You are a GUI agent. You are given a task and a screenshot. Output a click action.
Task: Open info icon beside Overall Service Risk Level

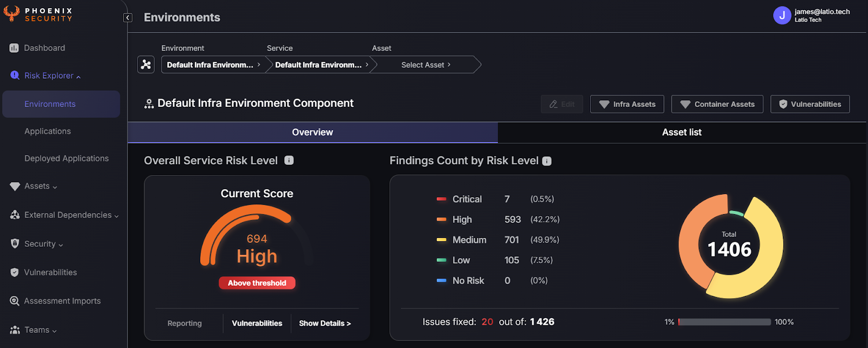[289, 160]
